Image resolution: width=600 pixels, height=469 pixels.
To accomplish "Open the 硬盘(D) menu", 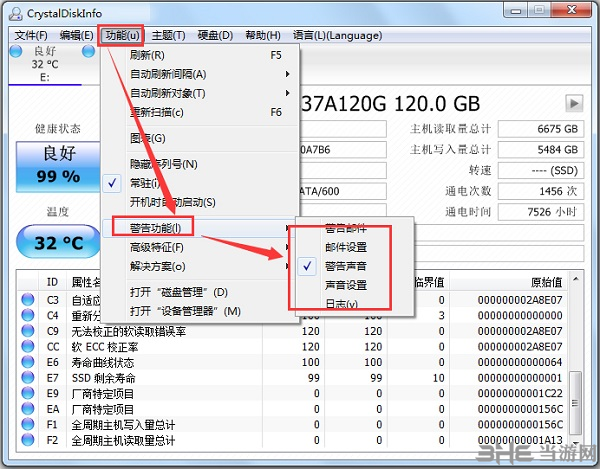I will (215, 36).
